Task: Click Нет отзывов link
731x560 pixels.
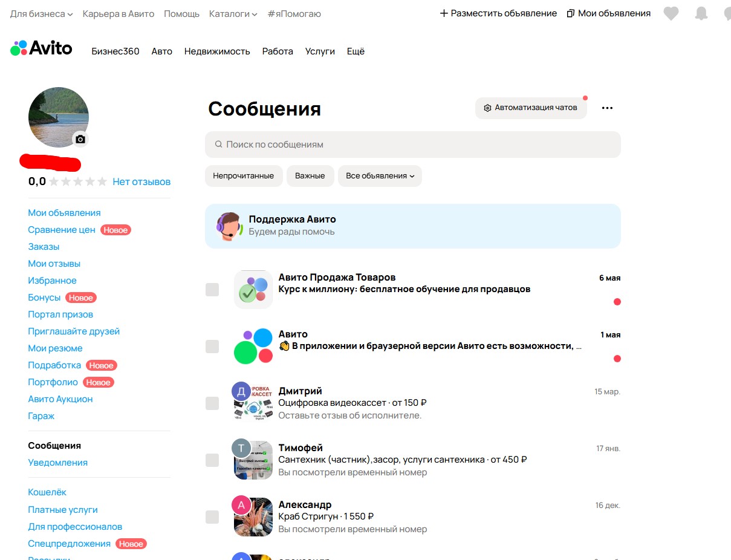Action: pyautogui.click(x=141, y=181)
